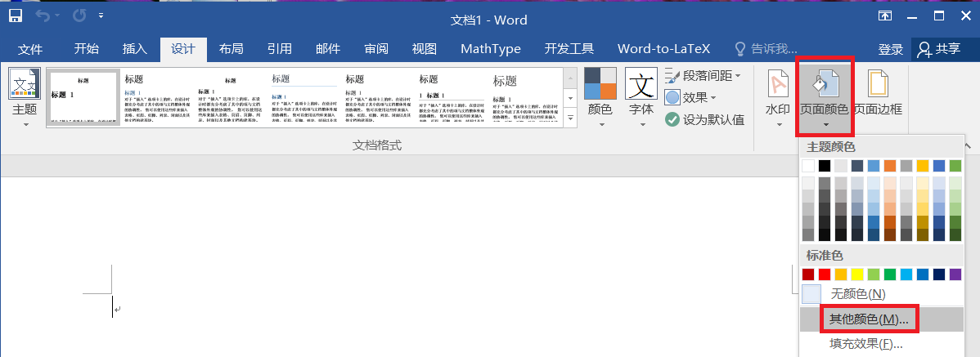The height and width of the screenshot is (357, 980).
Task: Select the second style set thumbnail
Action: [158, 98]
